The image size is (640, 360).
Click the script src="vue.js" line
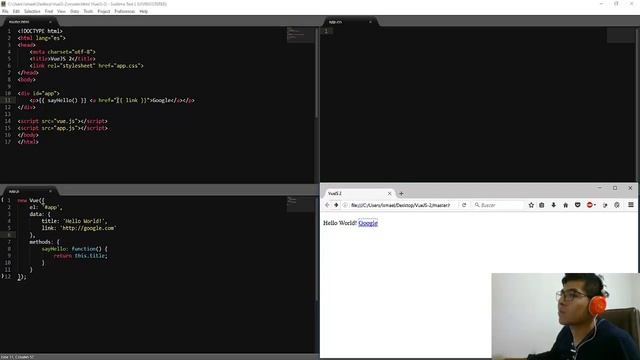[x=62, y=121]
